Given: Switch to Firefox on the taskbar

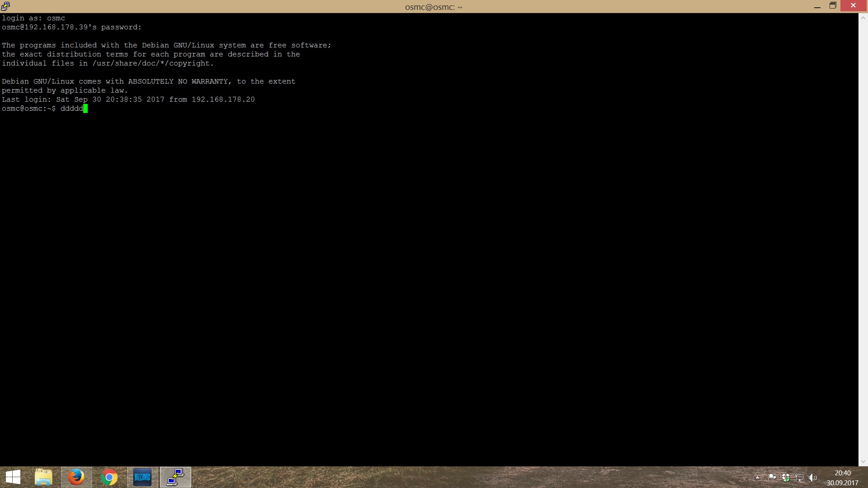Looking at the screenshot, I should pos(76,477).
